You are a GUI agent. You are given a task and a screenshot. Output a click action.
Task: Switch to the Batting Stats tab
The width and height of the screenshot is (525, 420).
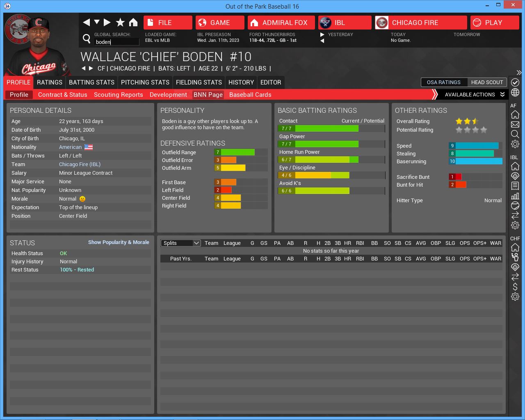point(91,82)
